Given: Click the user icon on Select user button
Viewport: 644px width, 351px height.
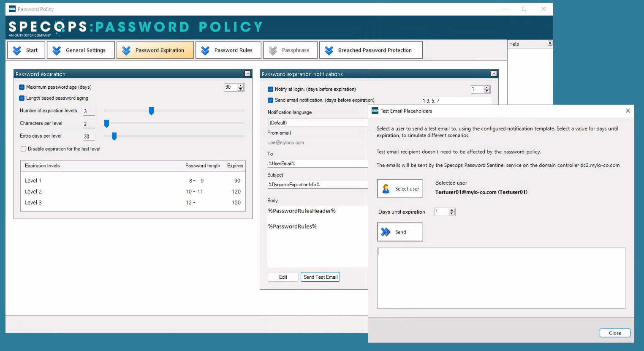Looking at the screenshot, I should pyautogui.click(x=386, y=189).
